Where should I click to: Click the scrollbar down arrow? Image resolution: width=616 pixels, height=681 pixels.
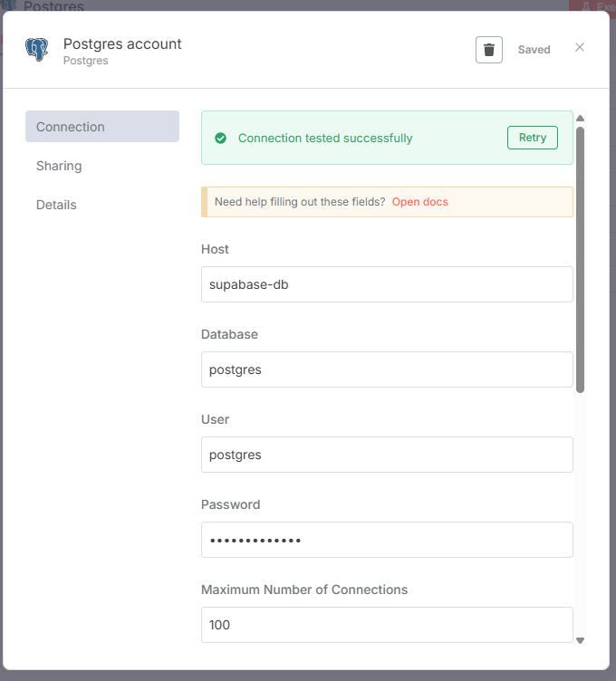click(580, 640)
